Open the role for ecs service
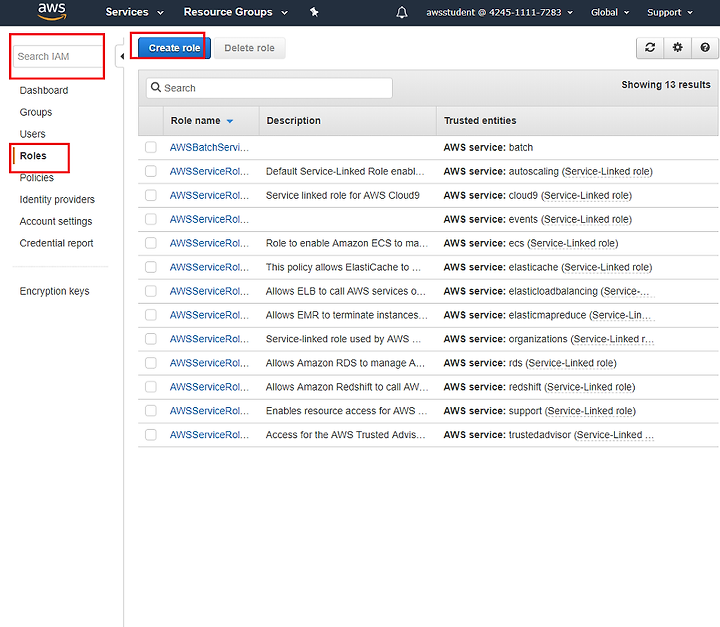 pyautogui.click(x=209, y=243)
